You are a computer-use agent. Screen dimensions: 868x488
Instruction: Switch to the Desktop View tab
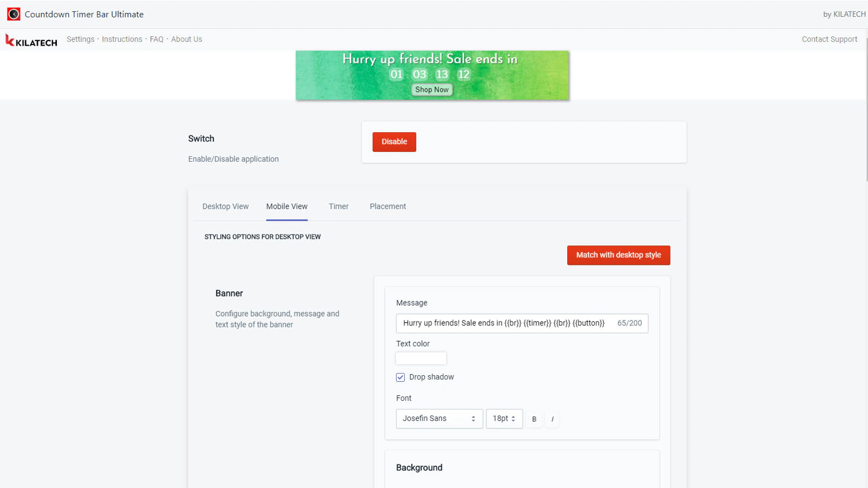click(x=226, y=207)
